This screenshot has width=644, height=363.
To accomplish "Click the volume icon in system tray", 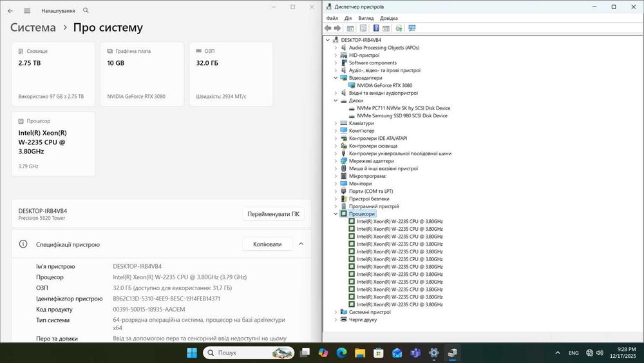I will coord(600,353).
